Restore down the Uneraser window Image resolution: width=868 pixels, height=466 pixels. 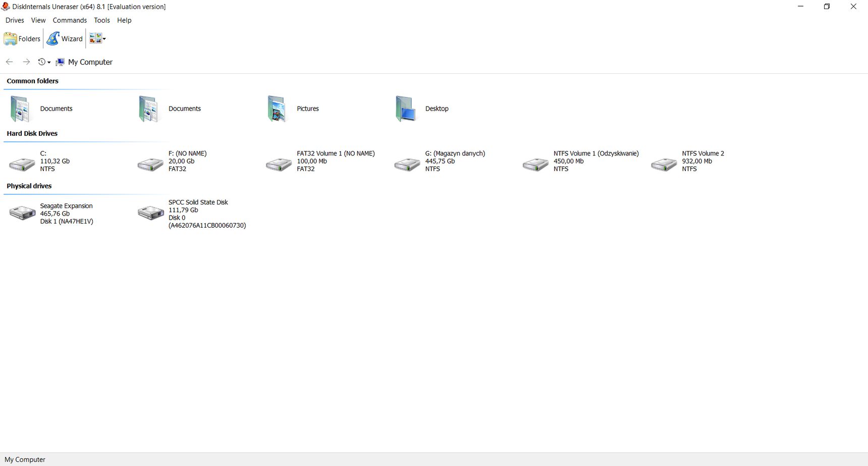[x=827, y=7]
